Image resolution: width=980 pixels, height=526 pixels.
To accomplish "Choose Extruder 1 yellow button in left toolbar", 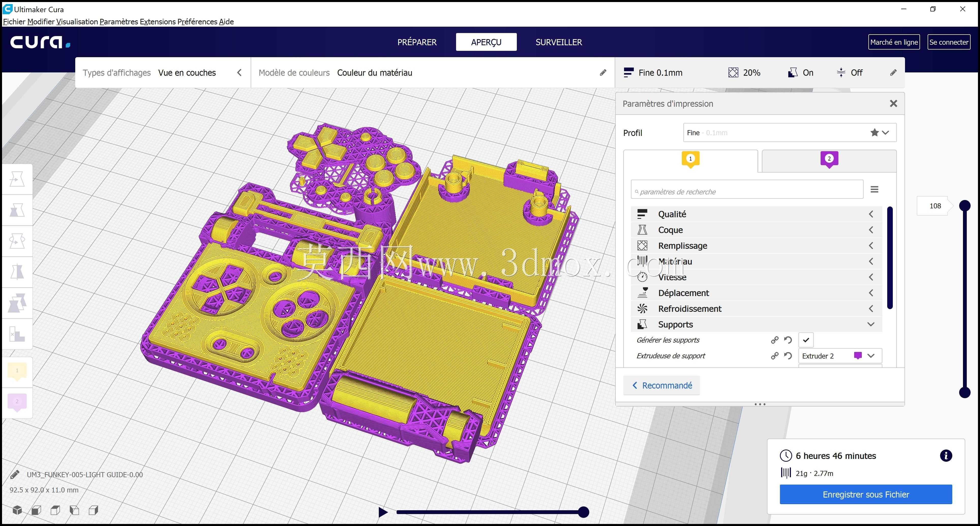I will [x=17, y=372].
